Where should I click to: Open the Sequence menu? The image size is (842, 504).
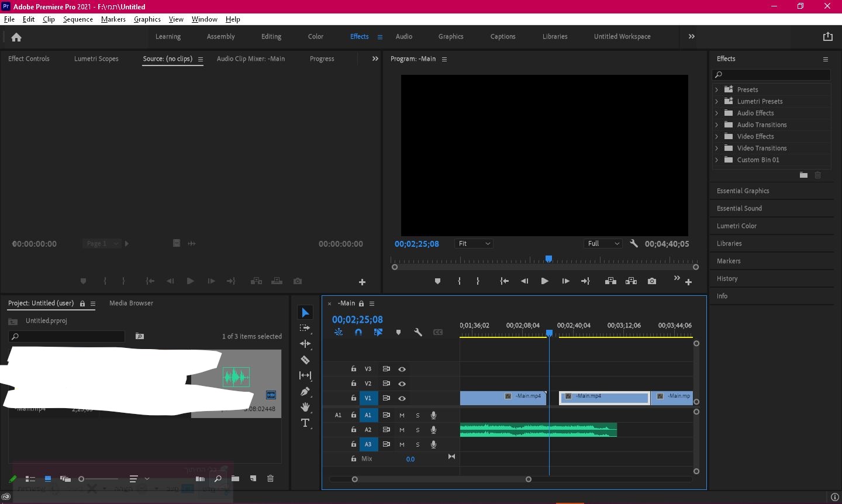tap(78, 19)
